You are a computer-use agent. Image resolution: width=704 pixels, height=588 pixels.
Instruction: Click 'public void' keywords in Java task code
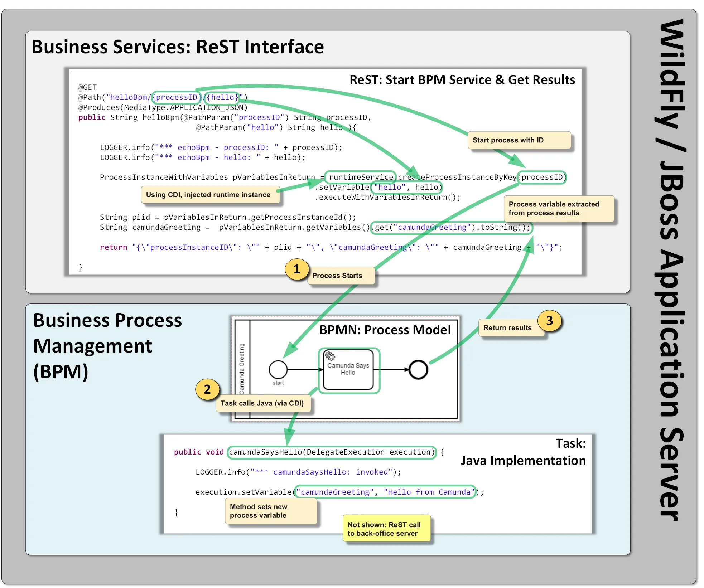[x=199, y=452]
